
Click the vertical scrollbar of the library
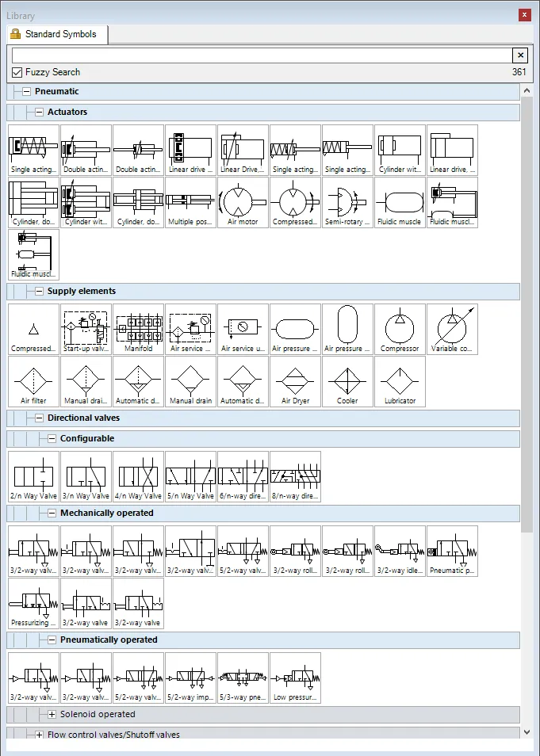[527, 317]
